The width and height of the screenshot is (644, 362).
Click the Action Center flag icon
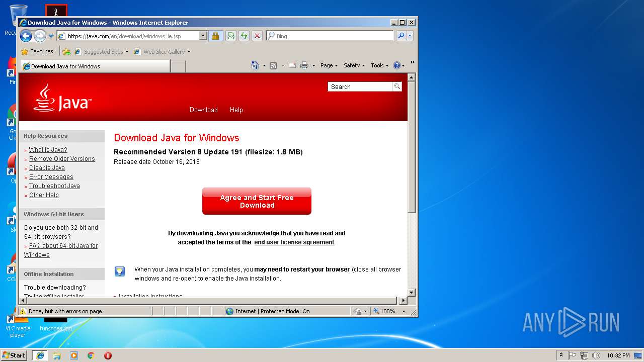tap(572, 355)
